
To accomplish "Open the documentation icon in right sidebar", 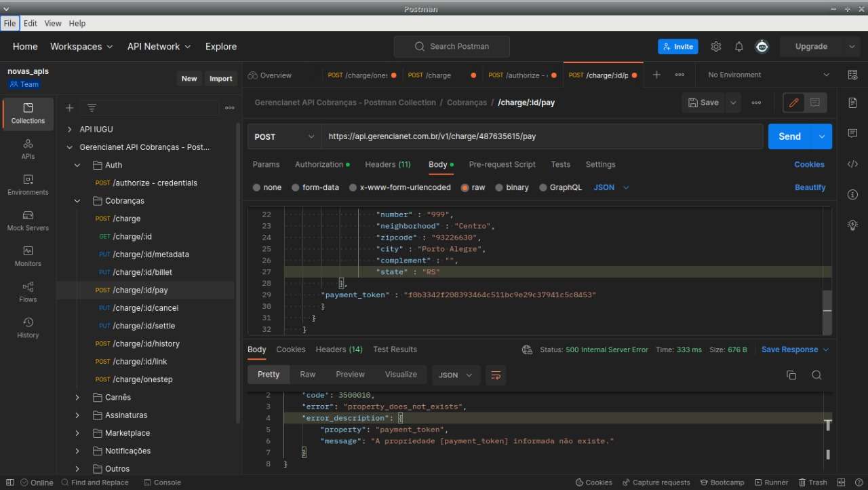I will (x=852, y=102).
